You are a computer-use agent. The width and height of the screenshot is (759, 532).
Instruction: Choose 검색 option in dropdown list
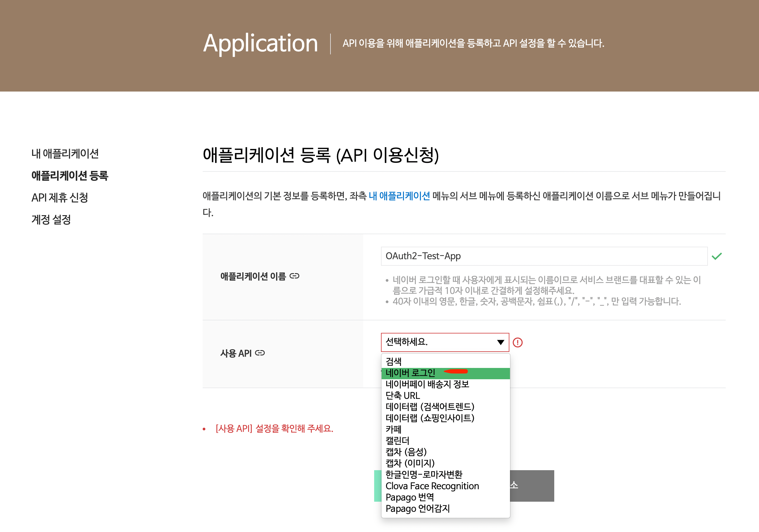click(x=393, y=361)
